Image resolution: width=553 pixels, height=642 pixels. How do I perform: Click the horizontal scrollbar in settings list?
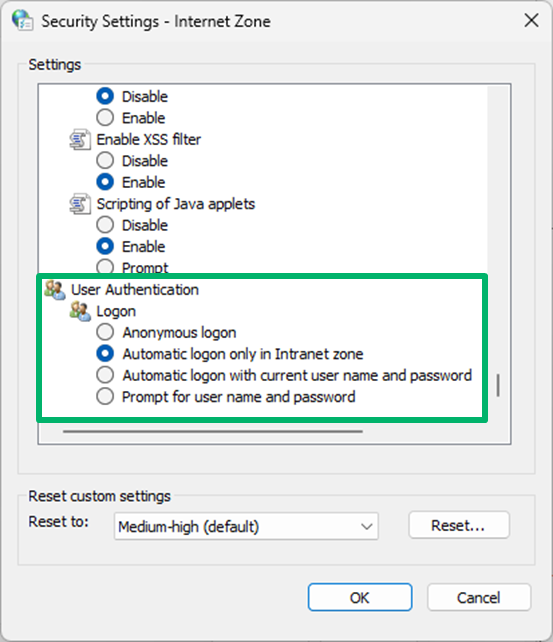(213, 431)
